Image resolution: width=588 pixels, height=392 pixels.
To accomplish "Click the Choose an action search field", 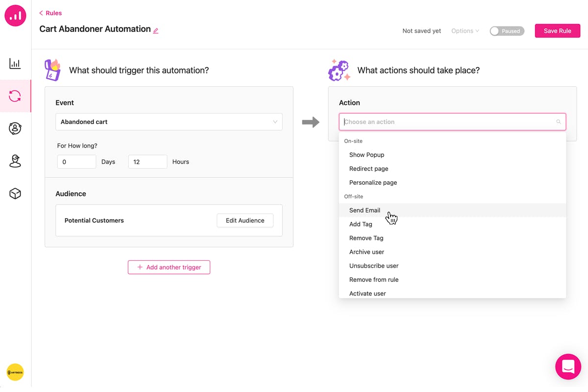I will 452,122.
